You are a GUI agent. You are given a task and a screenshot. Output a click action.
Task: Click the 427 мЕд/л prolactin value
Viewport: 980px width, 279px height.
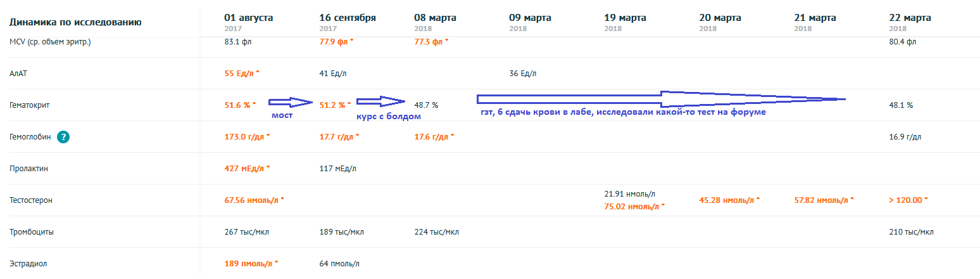coord(244,169)
